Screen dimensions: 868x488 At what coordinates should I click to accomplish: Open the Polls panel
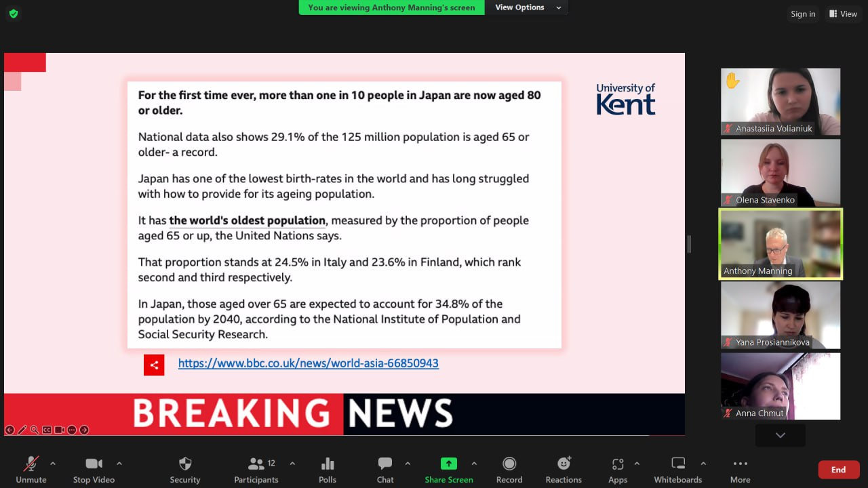coord(328,470)
